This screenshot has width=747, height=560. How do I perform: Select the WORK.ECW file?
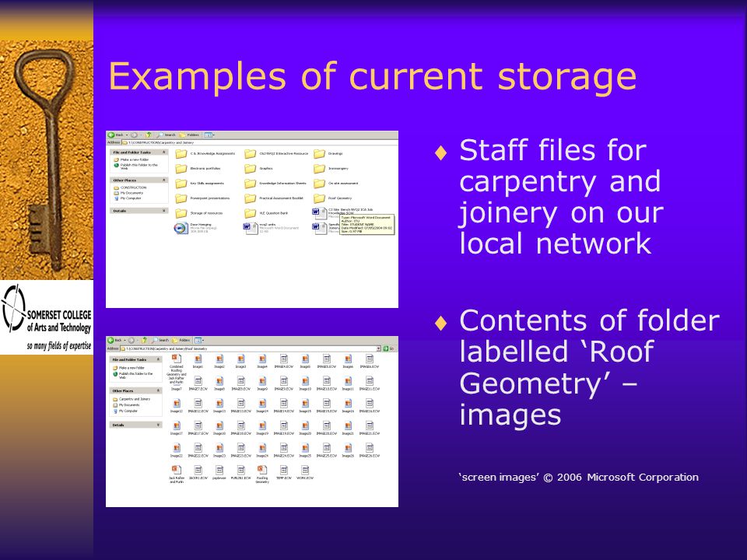pyautogui.click(x=305, y=473)
